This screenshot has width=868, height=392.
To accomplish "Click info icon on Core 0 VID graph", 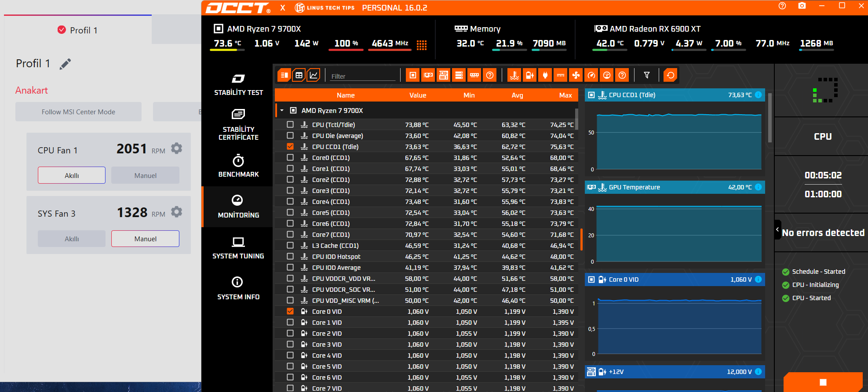I will pos(758,279).
